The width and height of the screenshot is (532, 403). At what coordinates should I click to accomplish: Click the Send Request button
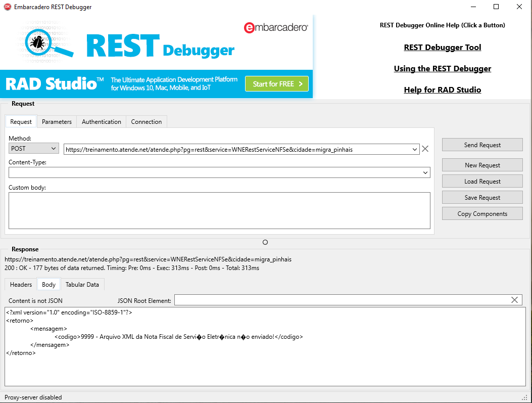pos(482,145)
